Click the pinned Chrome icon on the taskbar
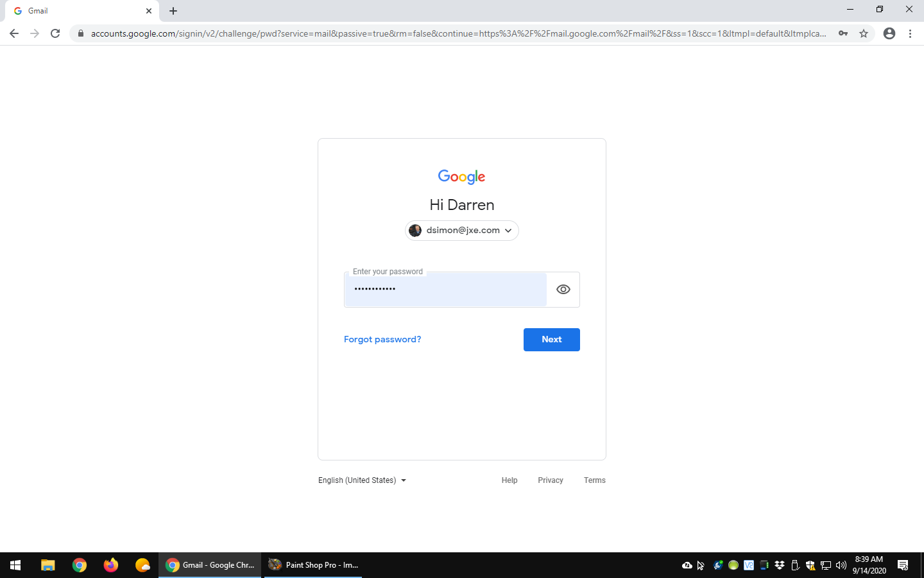 point(80,565)
